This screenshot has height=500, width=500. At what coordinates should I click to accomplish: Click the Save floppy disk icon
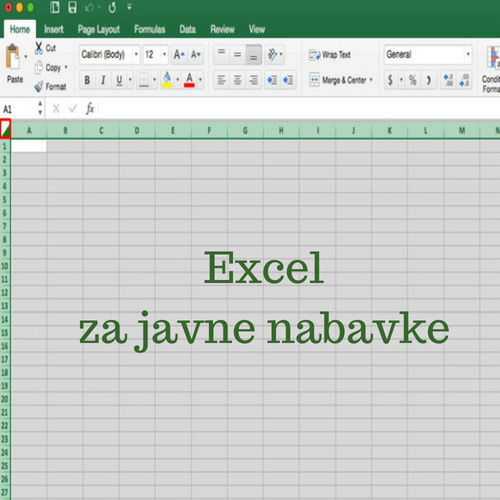(x=72, y=7)
